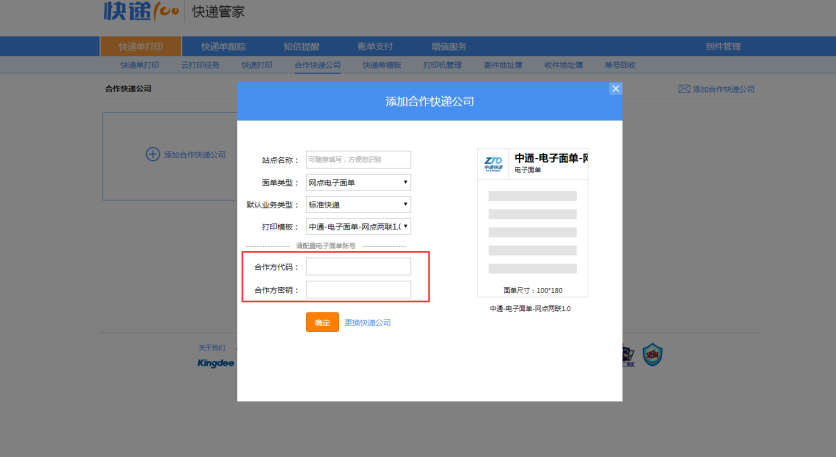Click the 面单尺寸：100*180 text

point(533,291)
